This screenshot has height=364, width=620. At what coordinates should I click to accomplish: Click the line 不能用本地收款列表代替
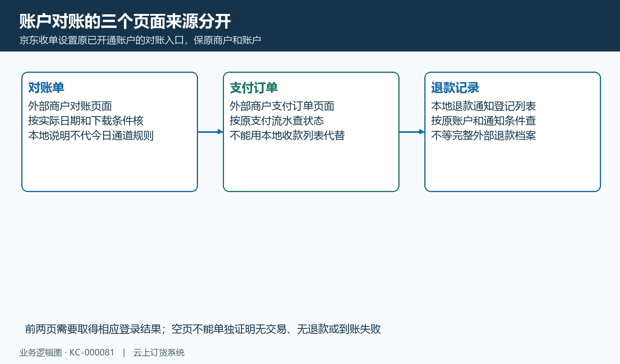287,136
